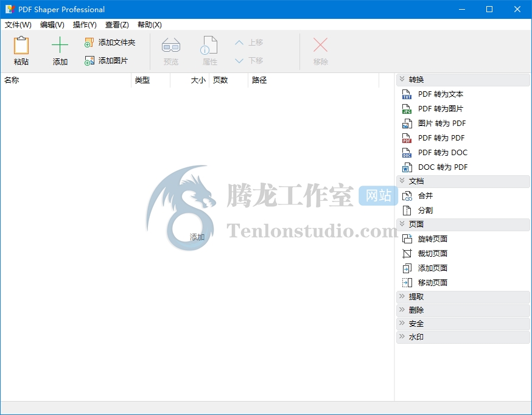Expand the 删除 section

463,310
